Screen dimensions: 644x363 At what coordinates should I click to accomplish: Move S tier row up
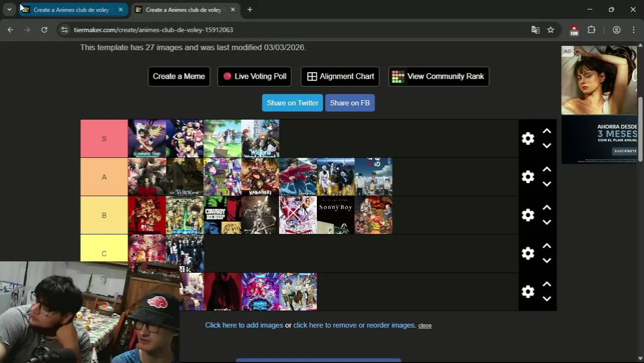tap(547, 131)
